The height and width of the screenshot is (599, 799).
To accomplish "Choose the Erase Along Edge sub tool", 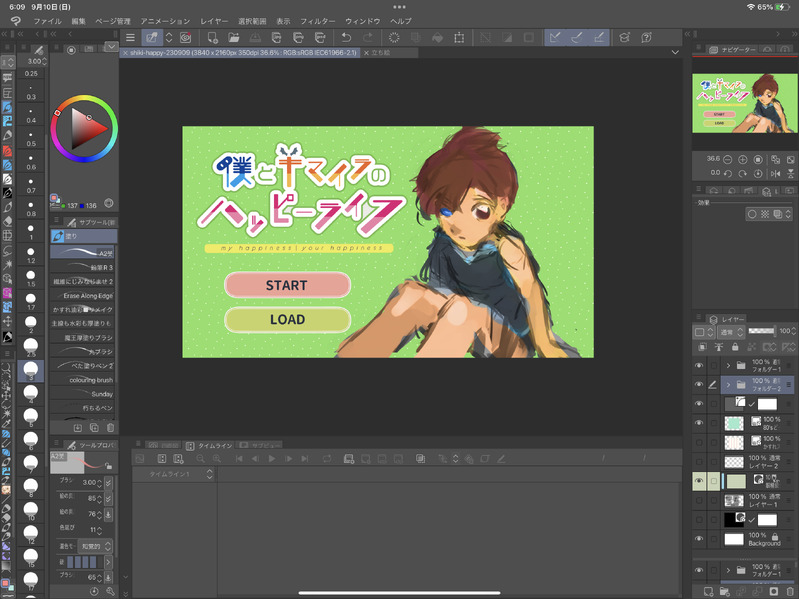I will tap(84, 295).
